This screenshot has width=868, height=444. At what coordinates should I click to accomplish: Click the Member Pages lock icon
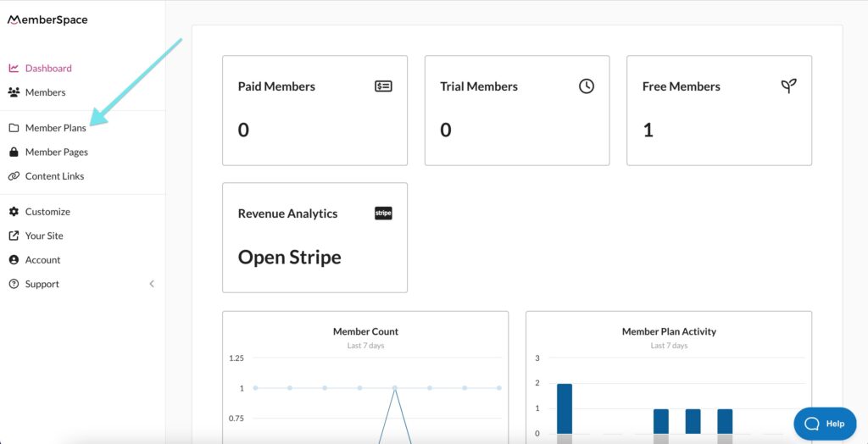coord(14,152)
